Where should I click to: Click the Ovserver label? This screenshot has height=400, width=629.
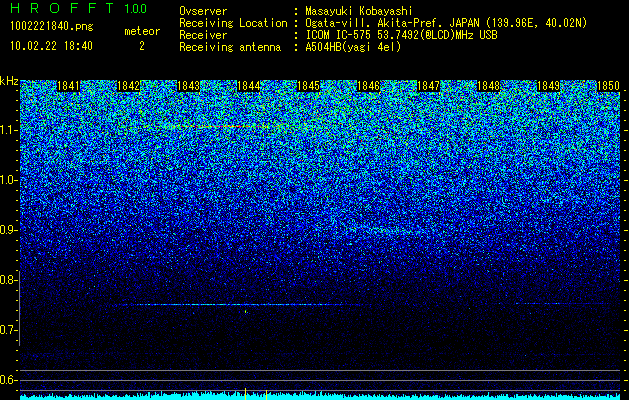tap(203, 11)
